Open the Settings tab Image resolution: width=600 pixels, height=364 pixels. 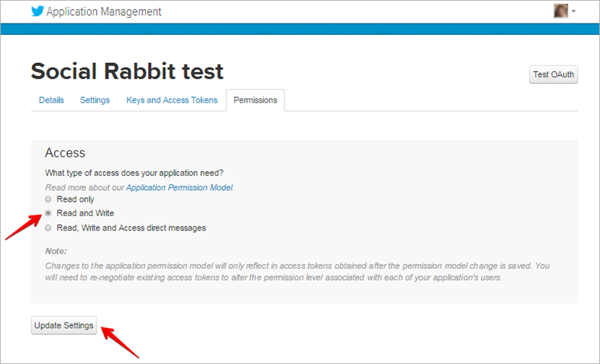tap(95, 100)
